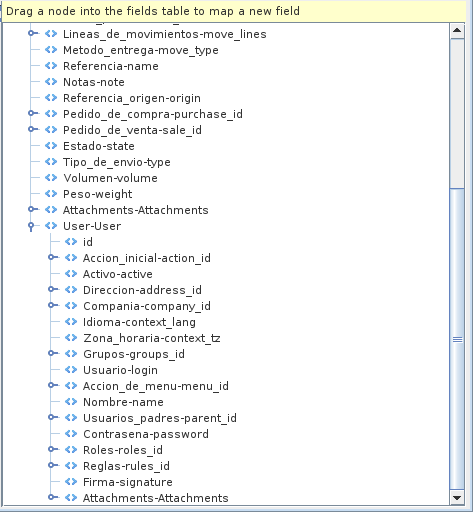Expand the Pedido_de_compra-purchase_id node
Screen dimensions: 473x512
(x=32, y=113)
